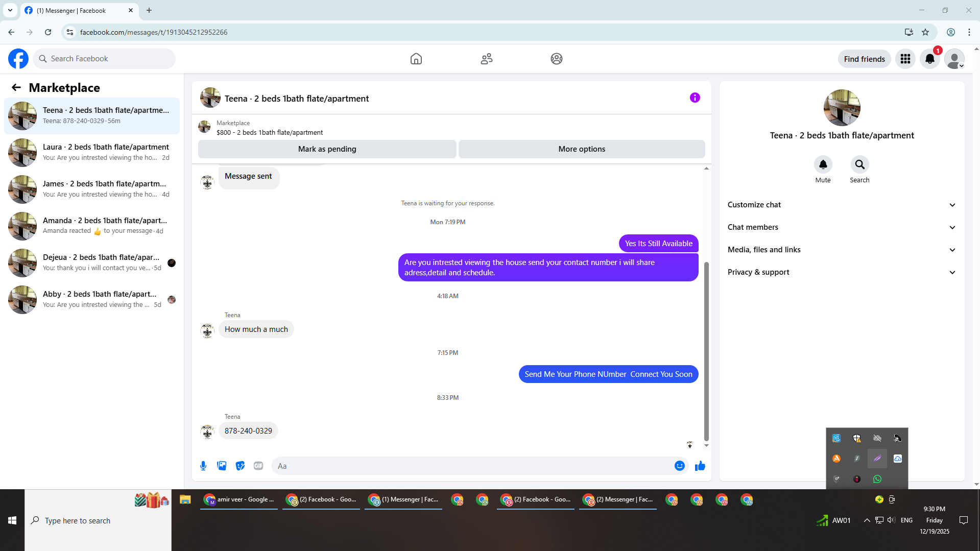
Task: Send a voice clip with microphone icon
Action: [x=203, y=466]
